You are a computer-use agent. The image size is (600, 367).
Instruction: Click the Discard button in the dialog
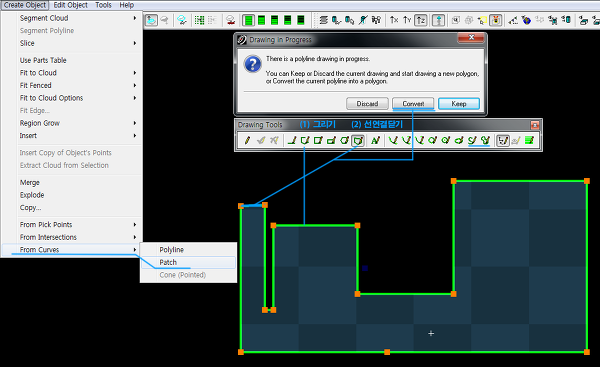click(367, 104)
